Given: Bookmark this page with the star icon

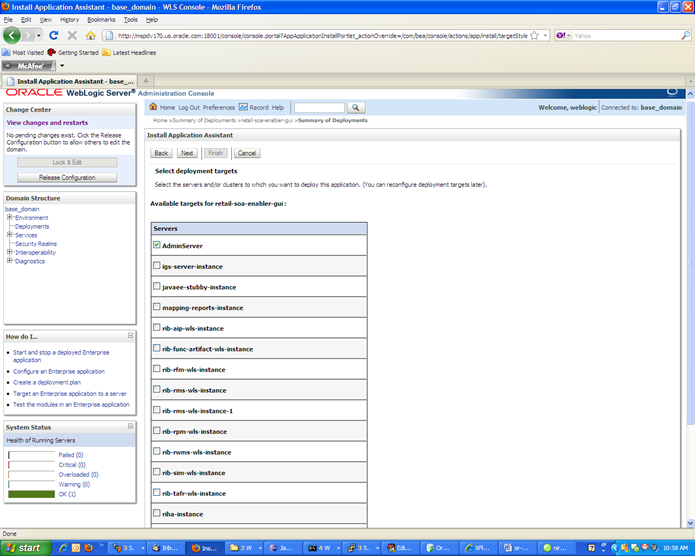Looking at the screenshot, I should pos(534,36).
